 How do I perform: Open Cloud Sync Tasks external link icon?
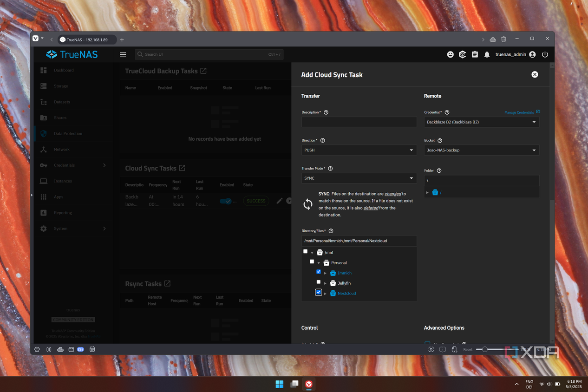point(182,168)
